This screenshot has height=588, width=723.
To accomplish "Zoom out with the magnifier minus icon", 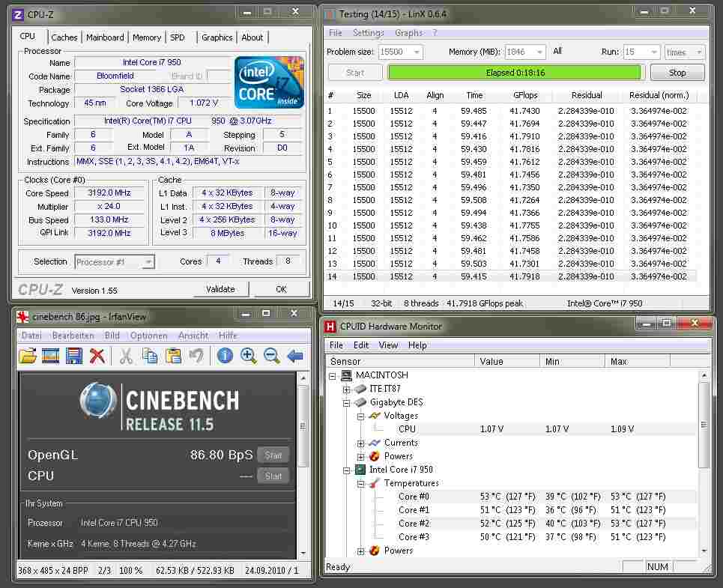I will tap(271, 356).
